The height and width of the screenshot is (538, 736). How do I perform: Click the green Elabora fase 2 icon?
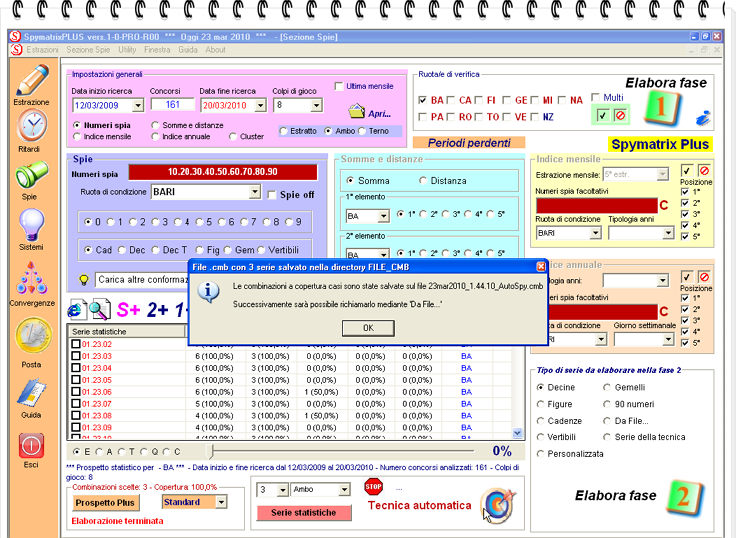[x=685, y=498]
